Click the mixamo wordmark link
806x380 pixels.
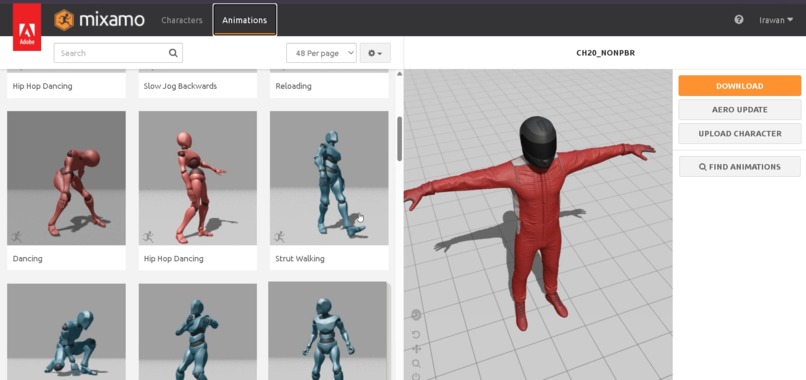click(x=112, y=20)
